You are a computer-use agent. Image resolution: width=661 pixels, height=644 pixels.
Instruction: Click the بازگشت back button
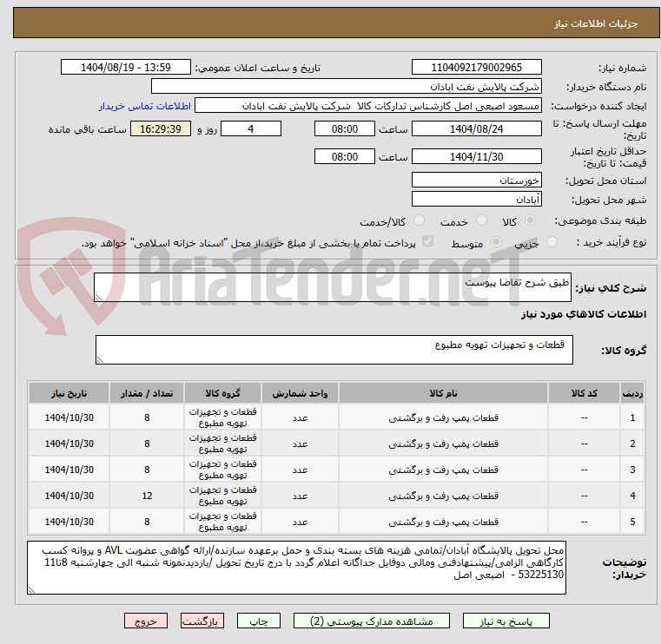click(202, 621)
